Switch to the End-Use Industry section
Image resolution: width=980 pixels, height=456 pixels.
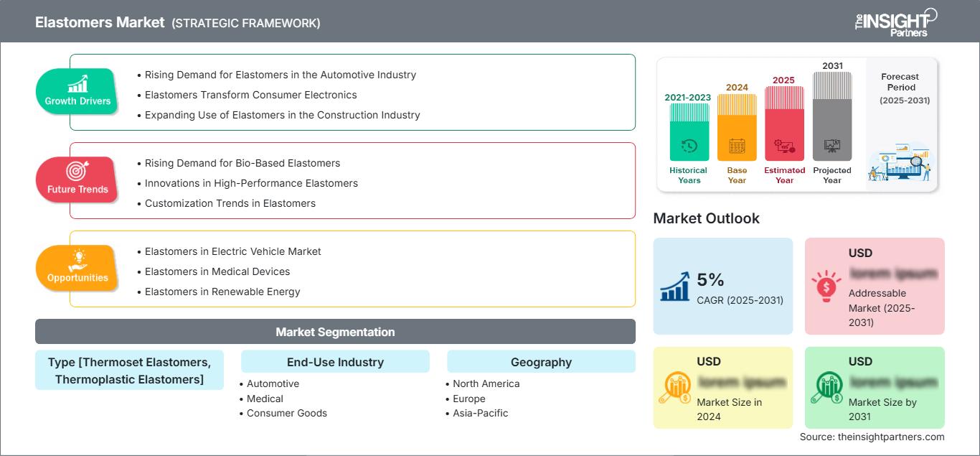point(335,361)
